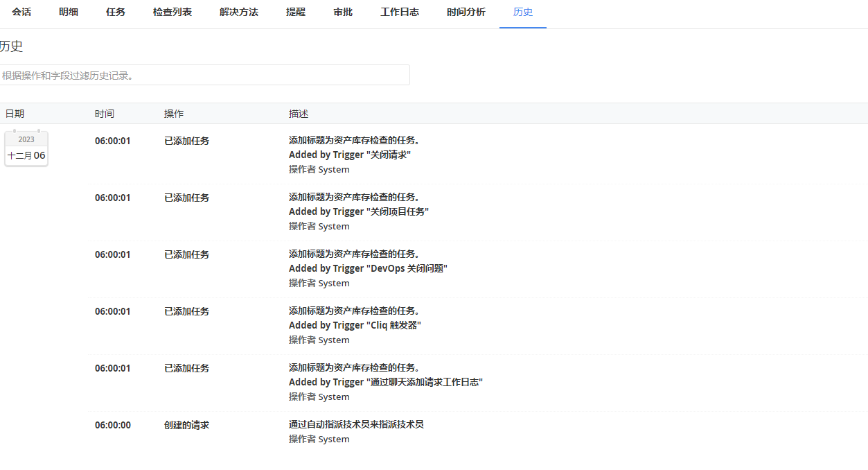This screenshot has width=868, height=470.
Task: Select the 历史 section heading
Action: (11, 46)
